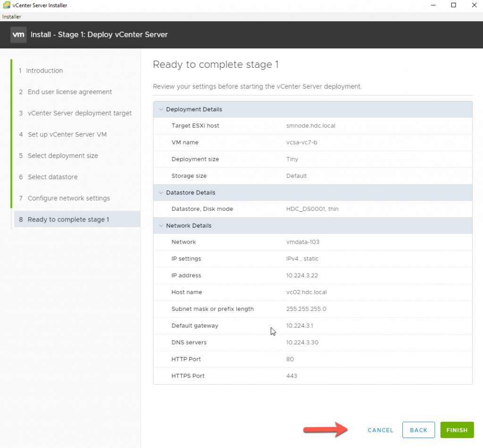Image resolution: width=483 pixels, height=448 pixels.
Task: Click the Target ESXi host label
Action: 195,125
